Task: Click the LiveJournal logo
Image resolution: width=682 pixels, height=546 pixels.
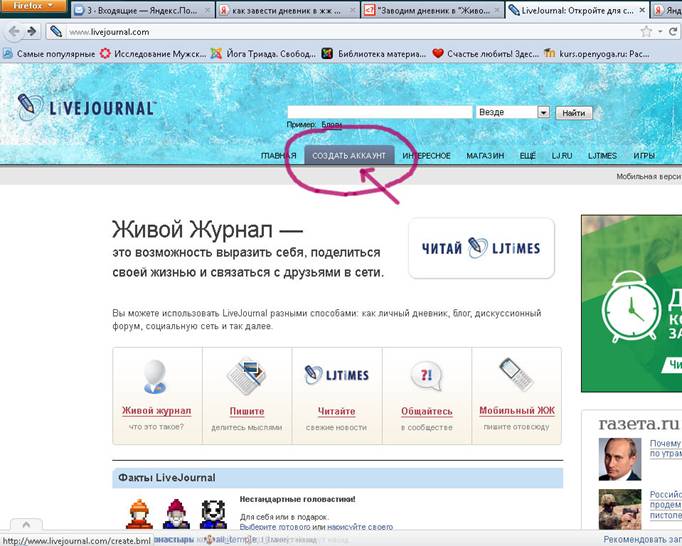Action: click(x=86, y=107)
